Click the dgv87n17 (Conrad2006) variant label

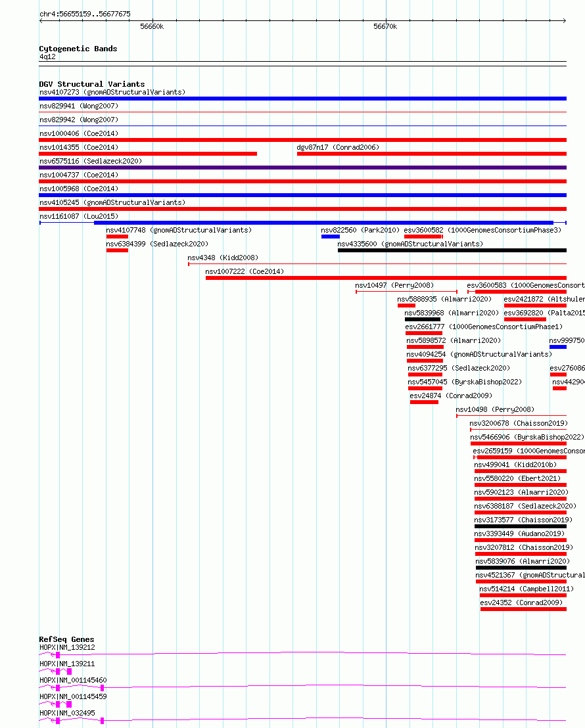tap(338, 147)
